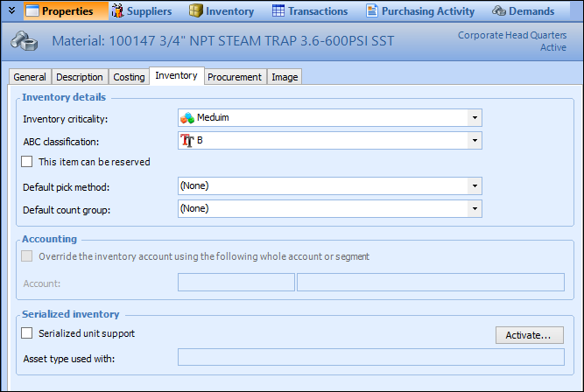Click the Accounting group heading

50,239
